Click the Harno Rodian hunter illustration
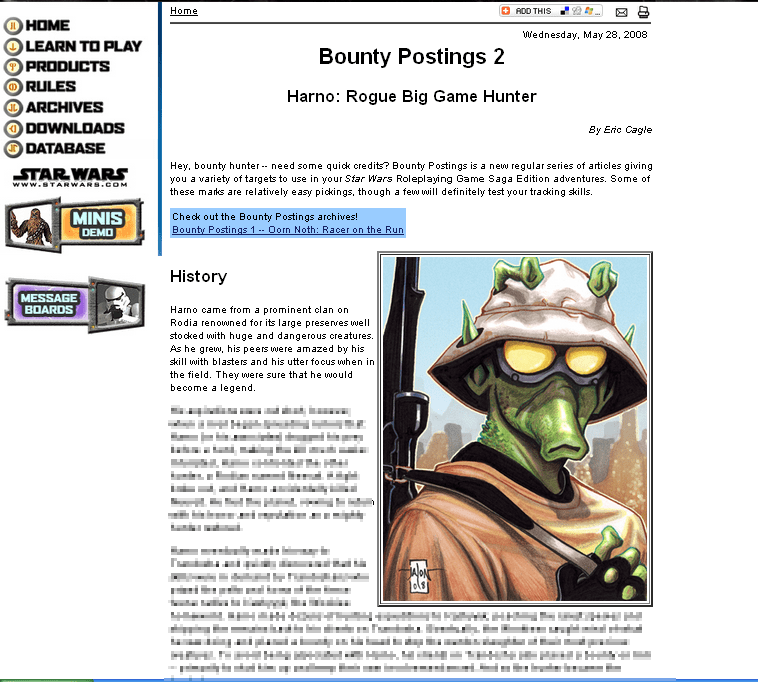Screen dimensions: 758x682 [x=515, y=429]
